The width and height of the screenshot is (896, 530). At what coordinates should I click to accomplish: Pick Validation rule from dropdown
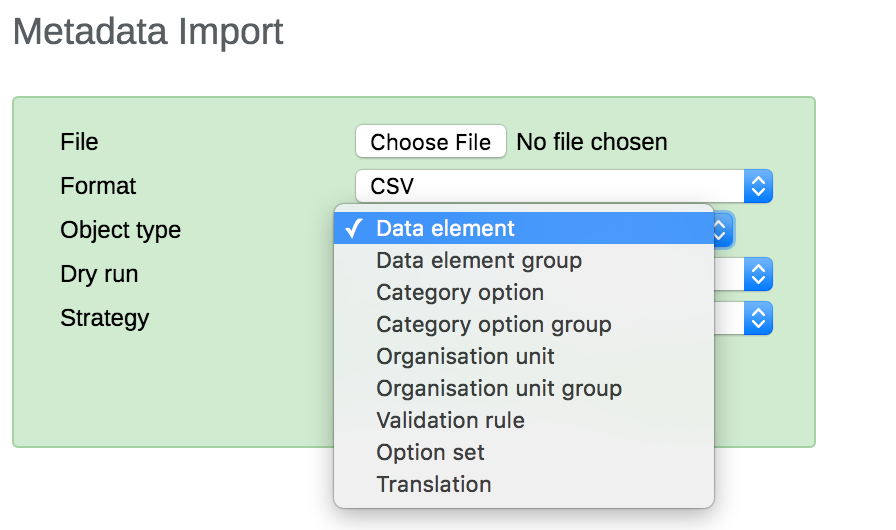point(450,420)
